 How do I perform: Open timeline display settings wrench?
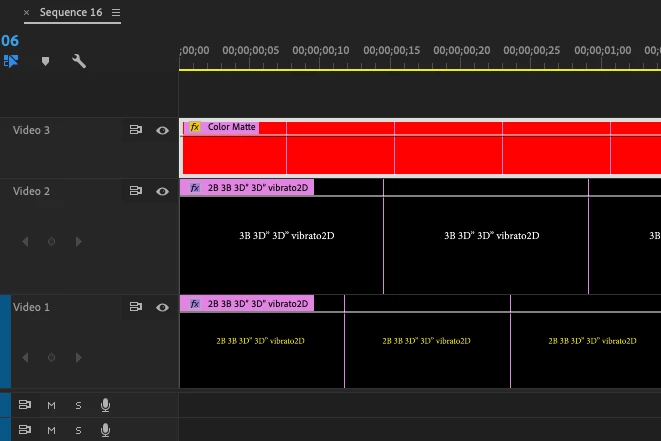click(x=79, y=61)
